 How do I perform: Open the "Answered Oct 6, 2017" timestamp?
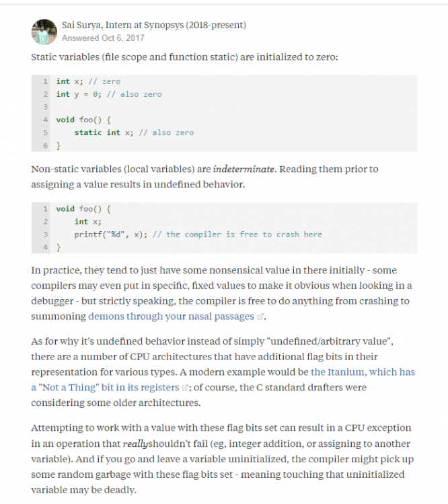[103, 38]
